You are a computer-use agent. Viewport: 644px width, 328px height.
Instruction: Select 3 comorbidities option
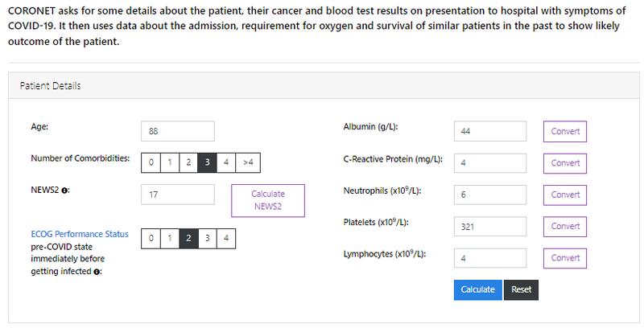[x=207, y=162]
